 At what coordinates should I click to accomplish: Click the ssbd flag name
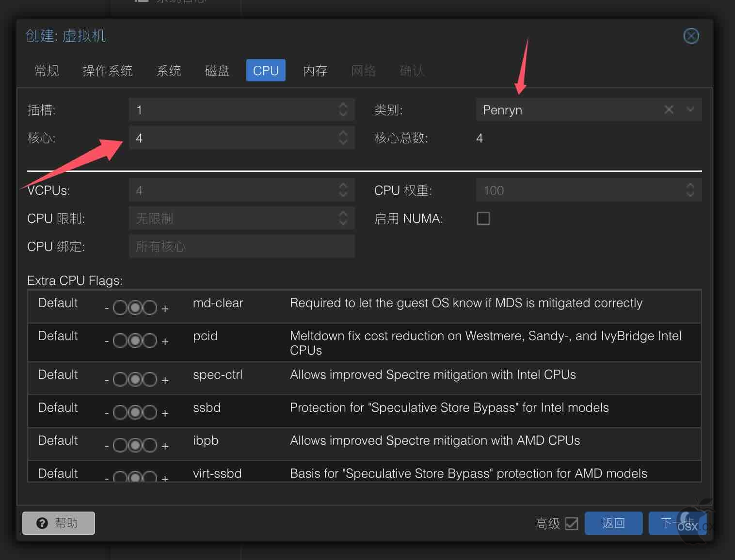pos(207,407)
